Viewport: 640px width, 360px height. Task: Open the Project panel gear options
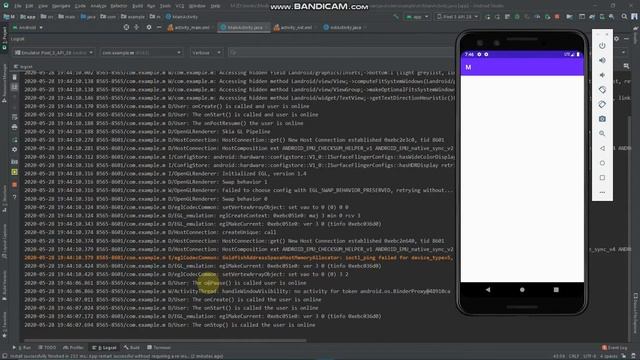tap(149, 27)
